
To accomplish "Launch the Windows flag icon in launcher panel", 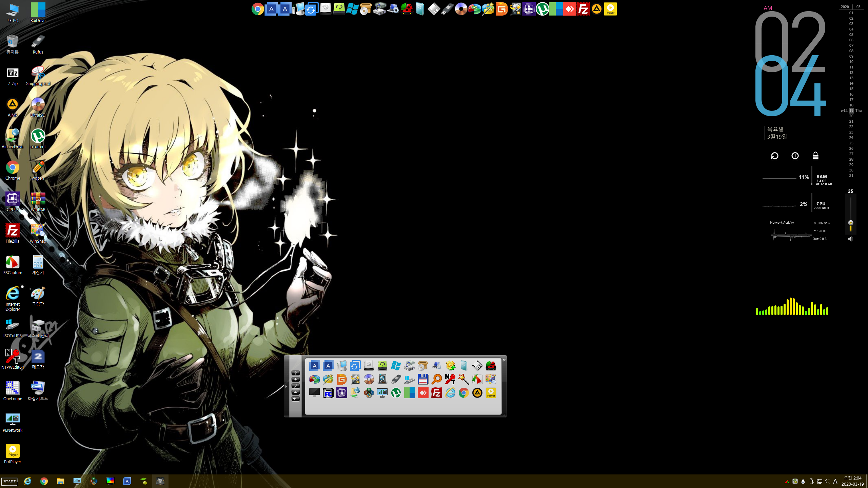I will coord(396,366).
